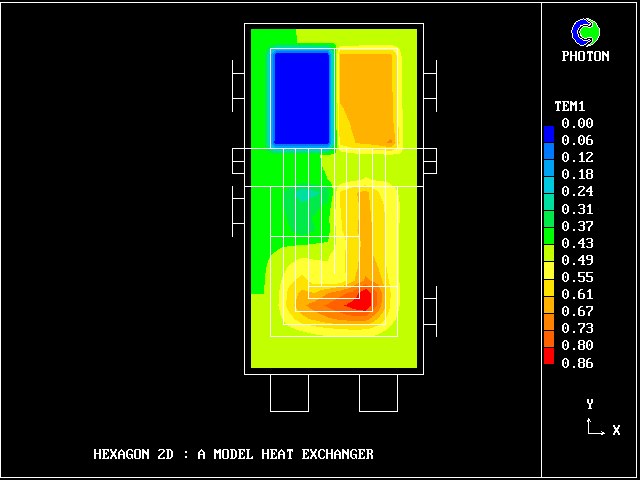Click the left support leg outline below the exchanger
The width and height of the screenshot is (640, 480).
pyautogui.click(x=289, y=393)
